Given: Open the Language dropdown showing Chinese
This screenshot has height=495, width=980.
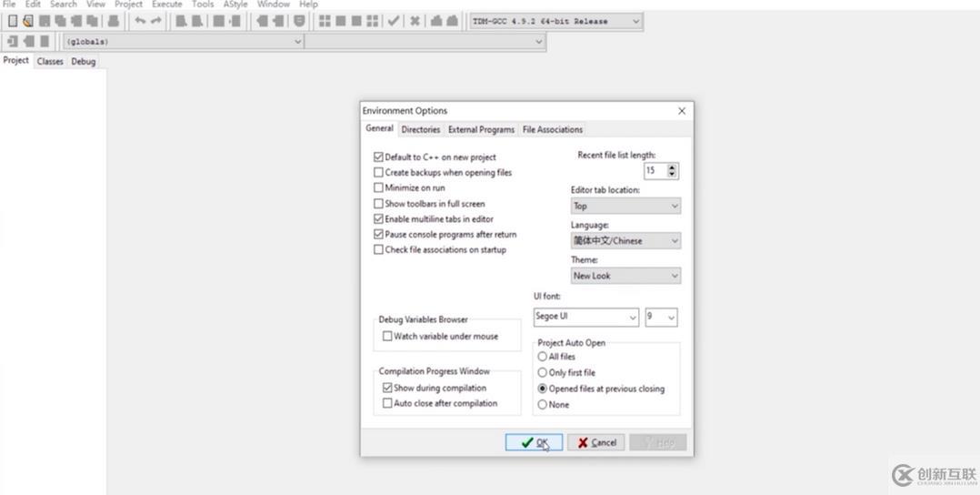Looking at the screenshot, I should [x=625, y=241].
